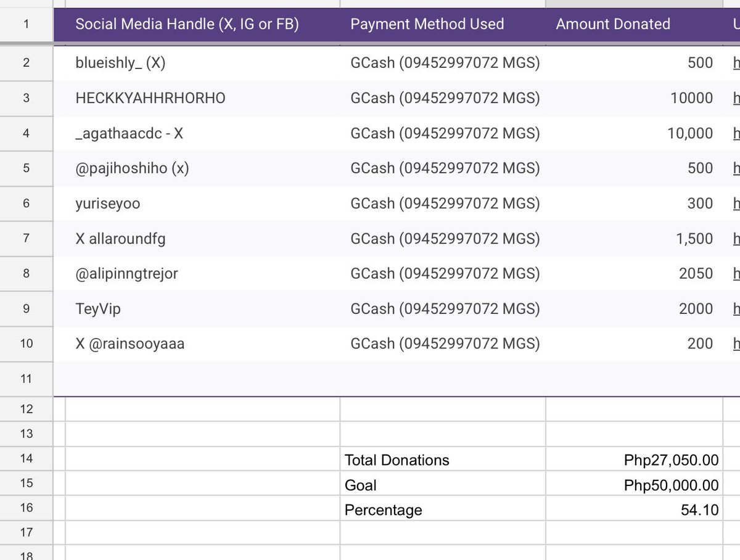
Task: Select the Php27,050.00 total cell
Action: click(634, 459)
